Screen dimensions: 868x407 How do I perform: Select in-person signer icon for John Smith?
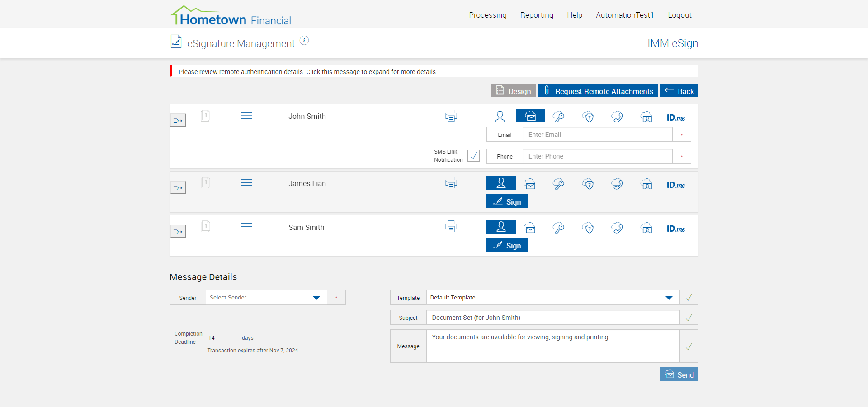500,117
